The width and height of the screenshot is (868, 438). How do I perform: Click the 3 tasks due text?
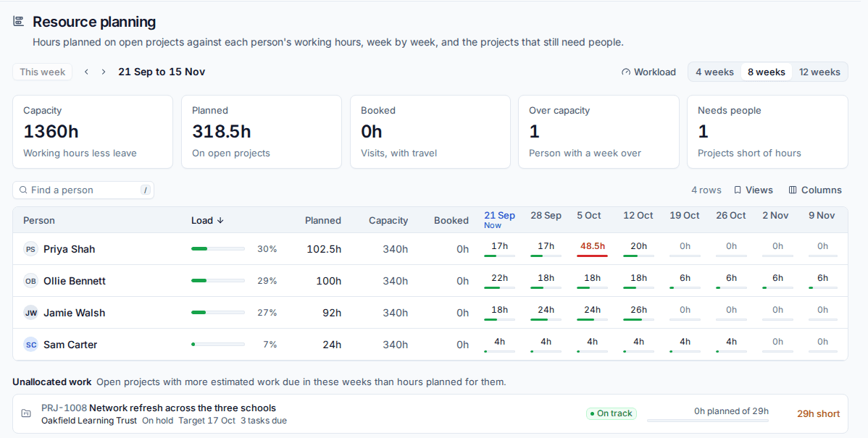point(264,421)
